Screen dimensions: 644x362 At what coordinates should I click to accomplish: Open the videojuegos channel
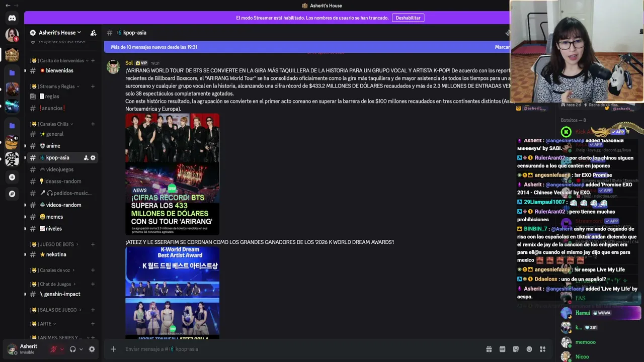tap(62, 169)
